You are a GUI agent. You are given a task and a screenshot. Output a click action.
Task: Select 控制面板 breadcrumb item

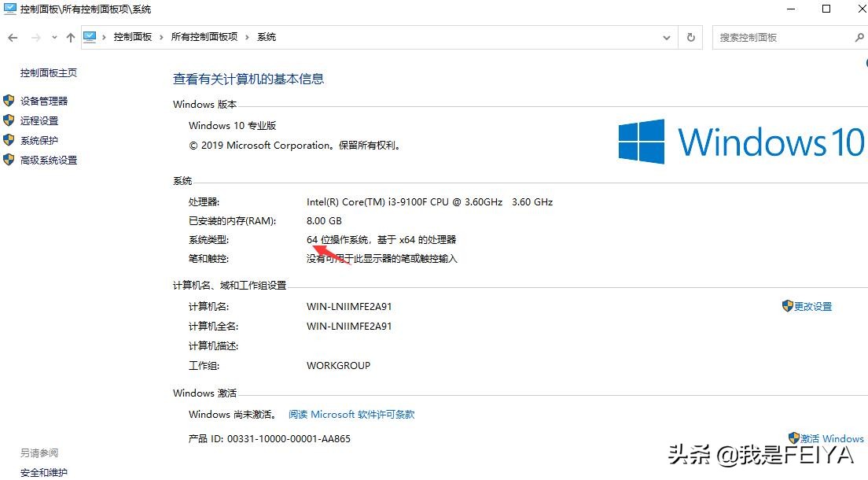(x=133, y=37)
